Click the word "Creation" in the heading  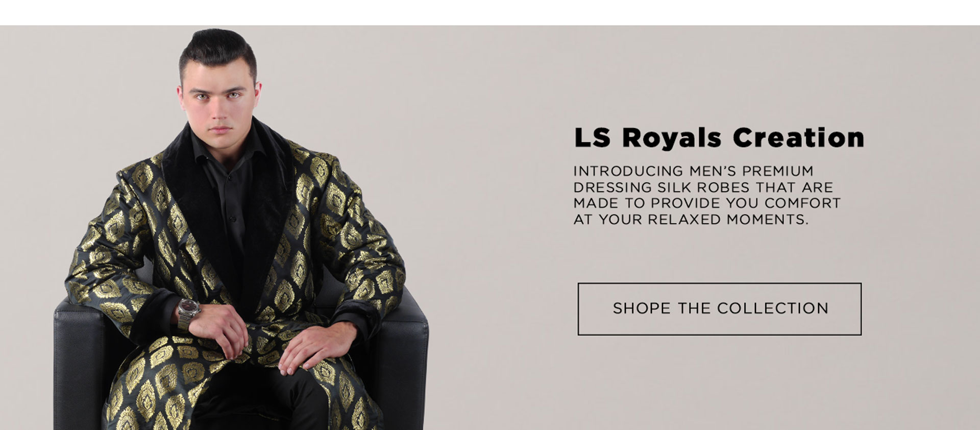798,138
